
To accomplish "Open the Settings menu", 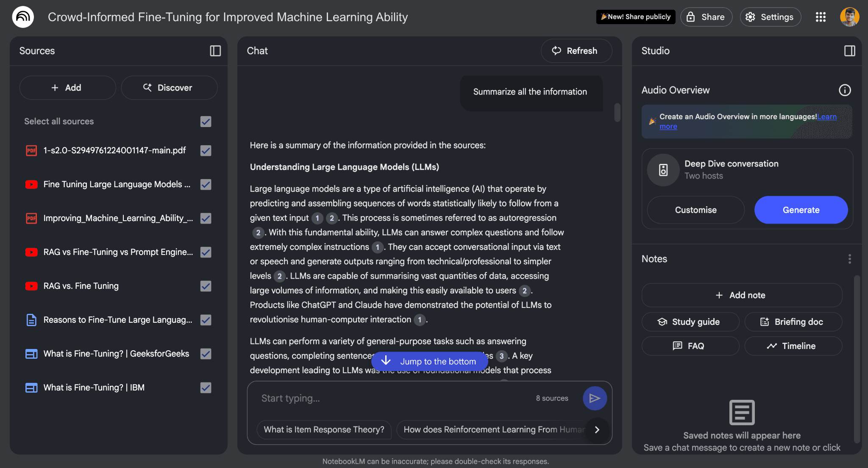I will pos(770,17).
